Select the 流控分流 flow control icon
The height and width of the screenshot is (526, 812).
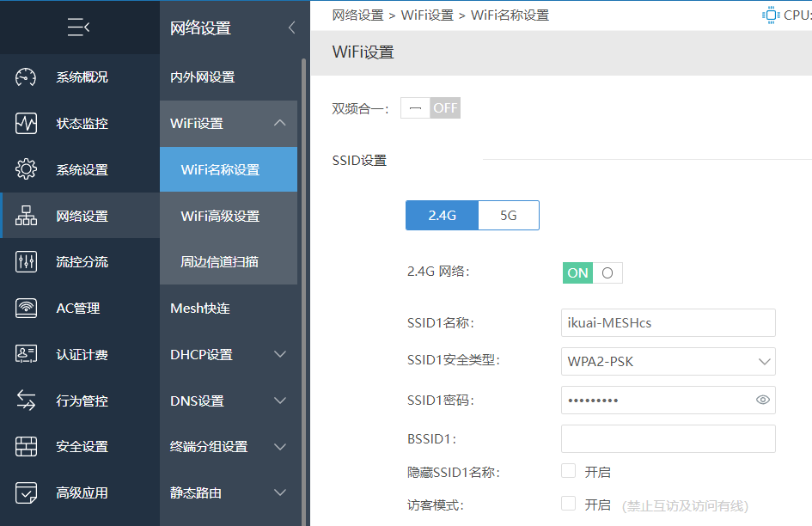pyautogui.click(x=26, y=261)
